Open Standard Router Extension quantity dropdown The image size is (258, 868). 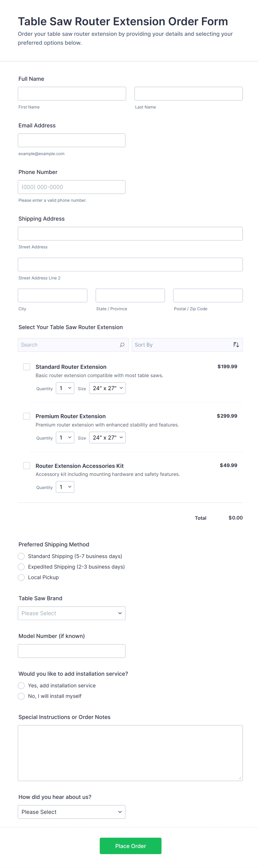65,388
